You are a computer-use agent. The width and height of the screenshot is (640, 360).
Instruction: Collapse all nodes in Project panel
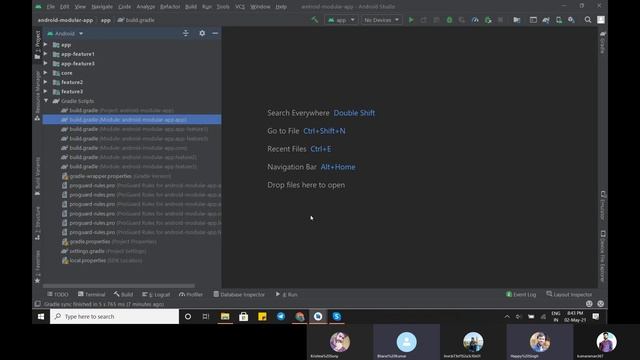[186, 33]
